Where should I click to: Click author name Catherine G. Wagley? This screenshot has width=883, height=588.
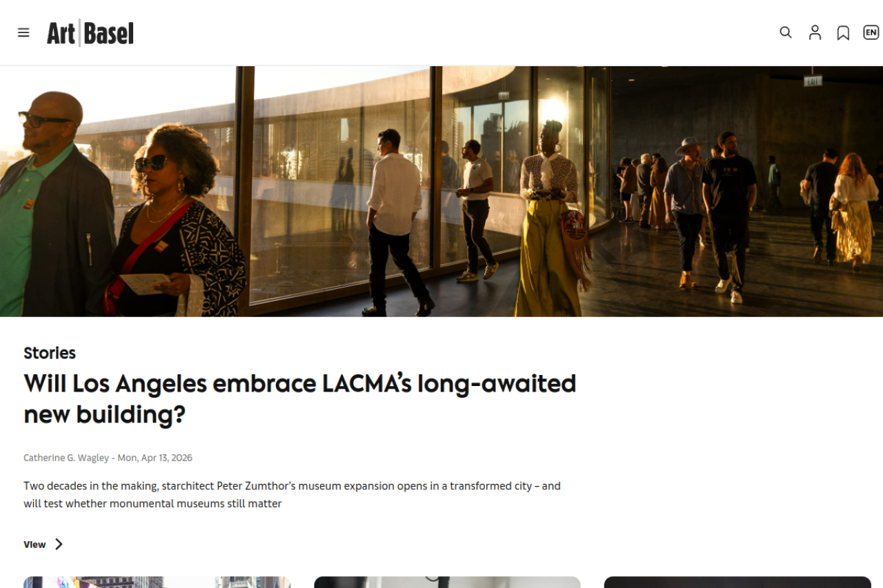point(66,458)
